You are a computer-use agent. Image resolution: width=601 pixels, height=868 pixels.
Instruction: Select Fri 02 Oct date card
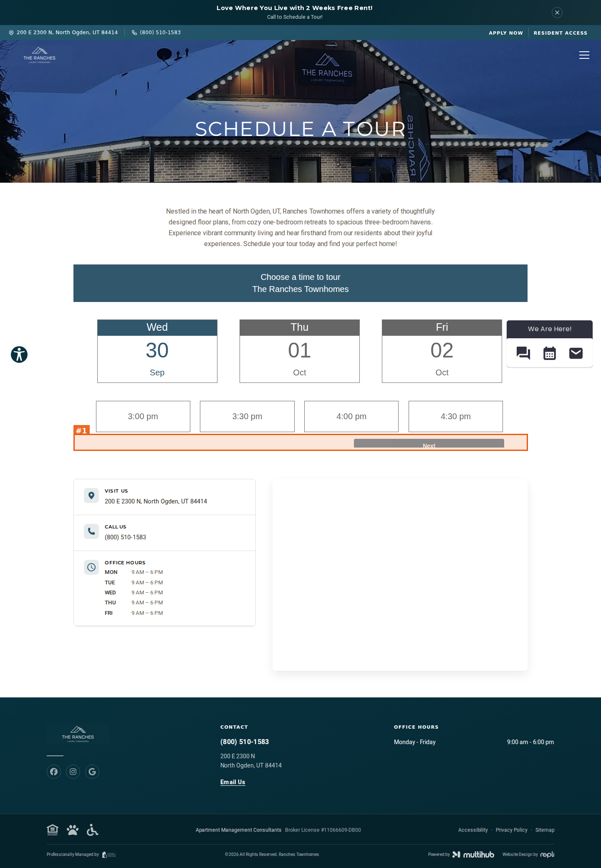pyautogui.click(x=442, y=351)
